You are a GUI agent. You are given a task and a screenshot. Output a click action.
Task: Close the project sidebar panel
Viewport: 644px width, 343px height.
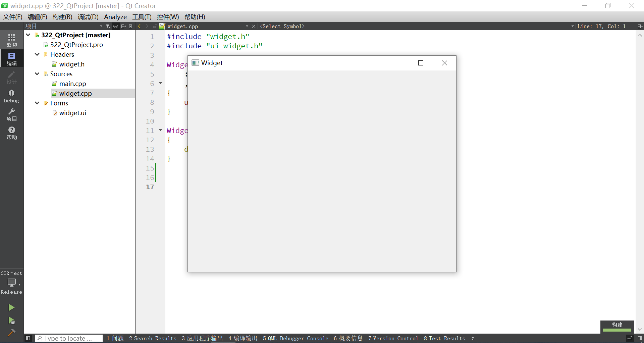pos(131,26)
